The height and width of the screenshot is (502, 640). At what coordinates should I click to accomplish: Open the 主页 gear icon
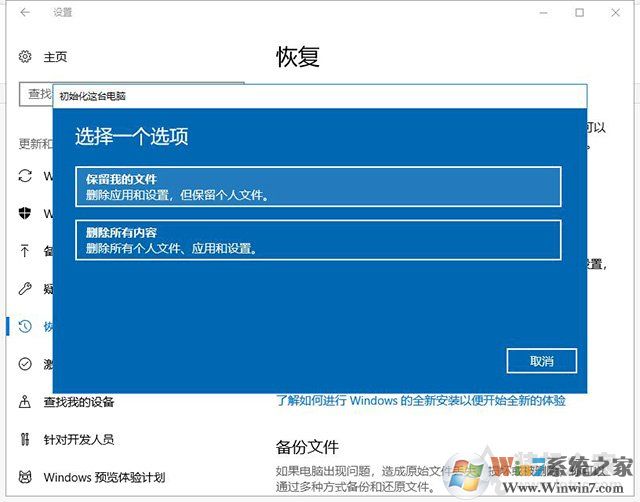tap(25, 56)
